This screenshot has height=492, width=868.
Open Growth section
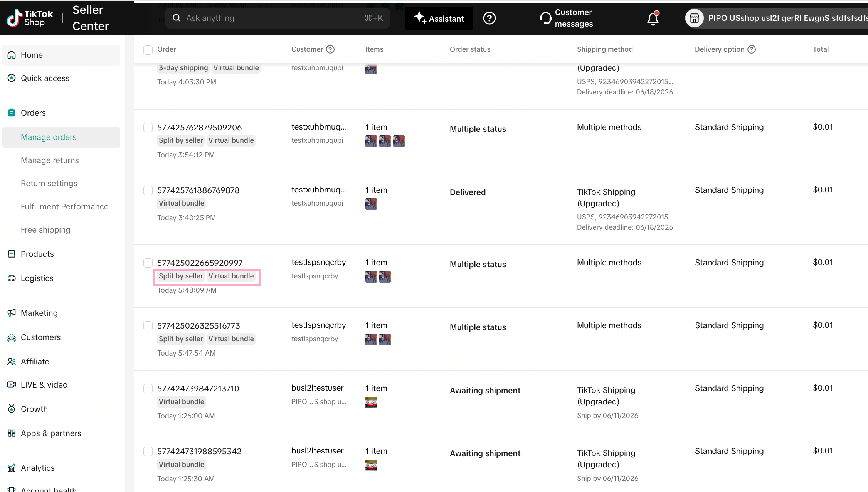[x=61, y=409]
